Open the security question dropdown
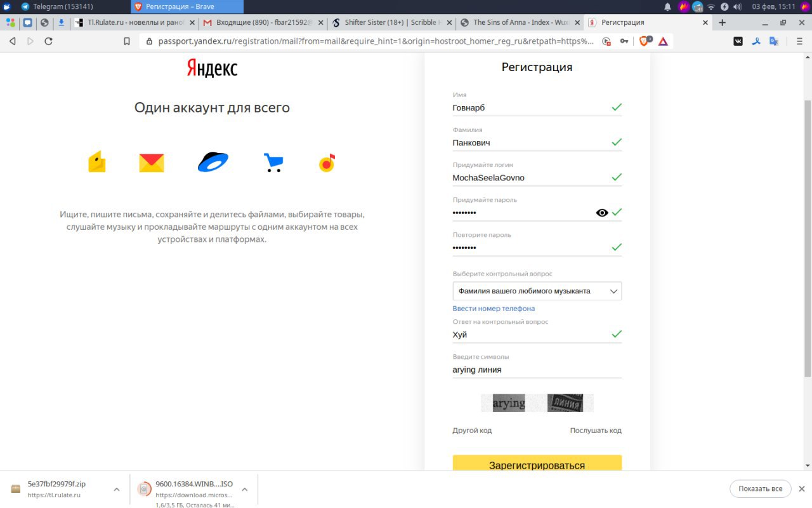 537,291
